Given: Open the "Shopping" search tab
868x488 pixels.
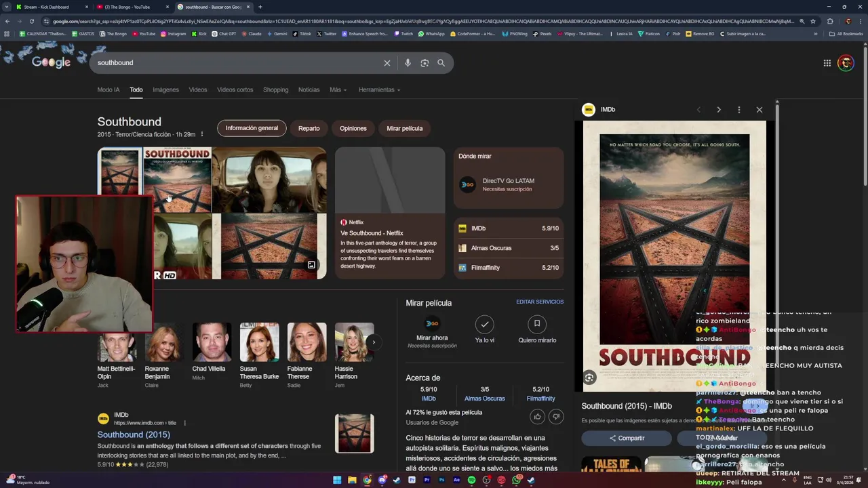Looking at the screenshot, I should tap(275, 90).
